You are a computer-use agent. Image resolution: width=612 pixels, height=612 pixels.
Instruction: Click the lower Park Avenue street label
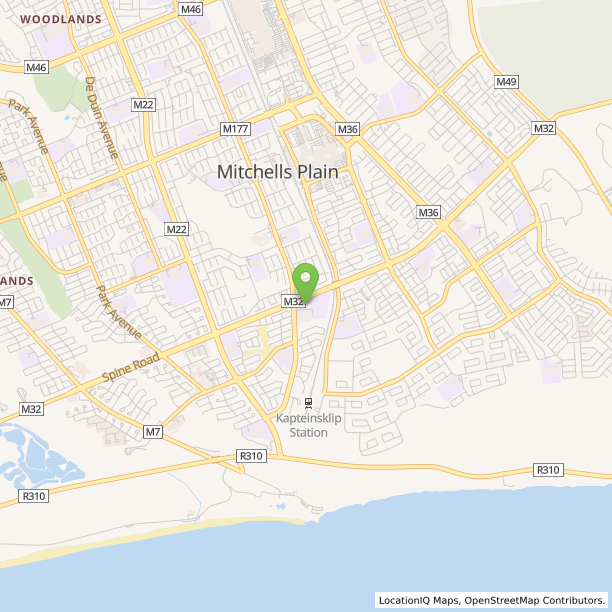(119, 312)
